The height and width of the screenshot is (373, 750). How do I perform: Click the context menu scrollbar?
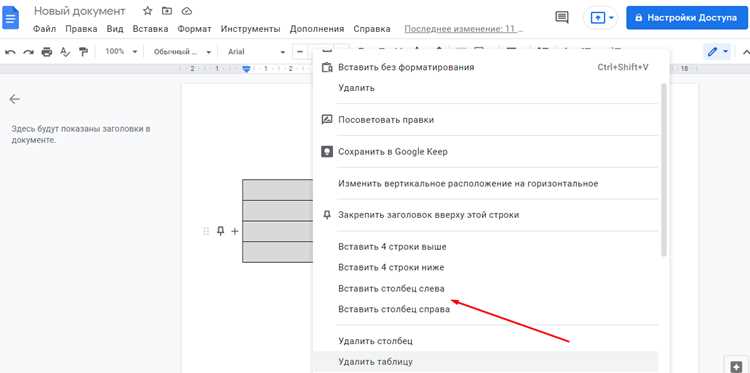(663, 170)
